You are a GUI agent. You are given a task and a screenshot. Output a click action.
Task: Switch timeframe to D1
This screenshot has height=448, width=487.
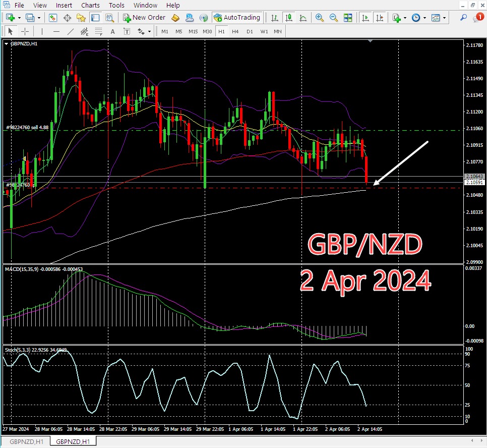(x=250, y=31)
